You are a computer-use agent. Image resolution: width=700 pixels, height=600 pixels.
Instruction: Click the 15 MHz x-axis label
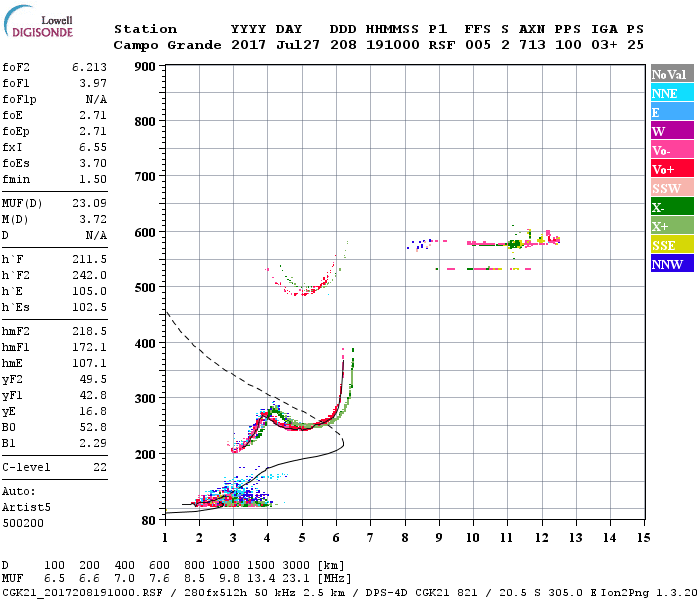tap(643, 538)
